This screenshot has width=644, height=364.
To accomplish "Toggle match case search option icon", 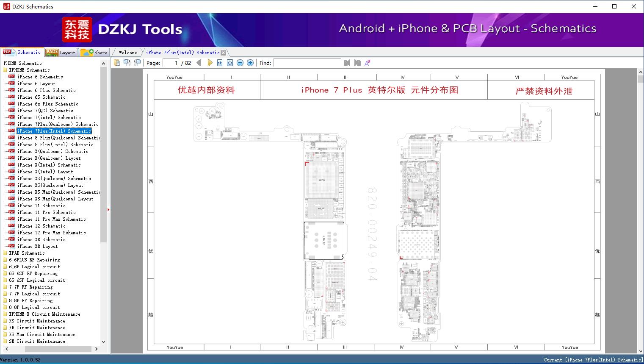I will [368, 63].
